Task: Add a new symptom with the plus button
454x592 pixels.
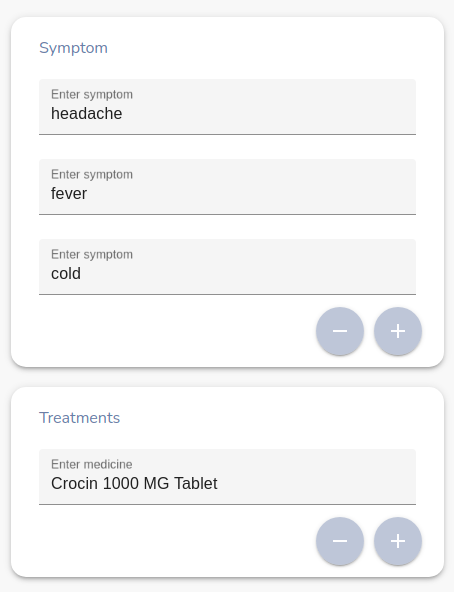Action: 398,331
